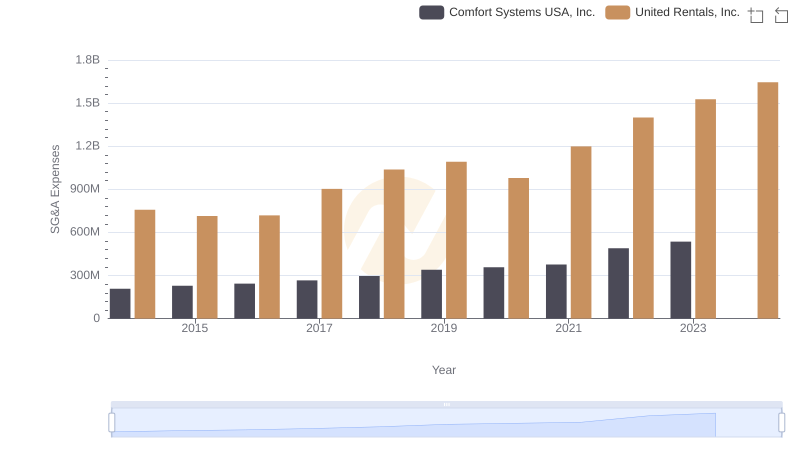
Task: Select Comfort Systems bar for 2023
Action: (x=681, y=280)
